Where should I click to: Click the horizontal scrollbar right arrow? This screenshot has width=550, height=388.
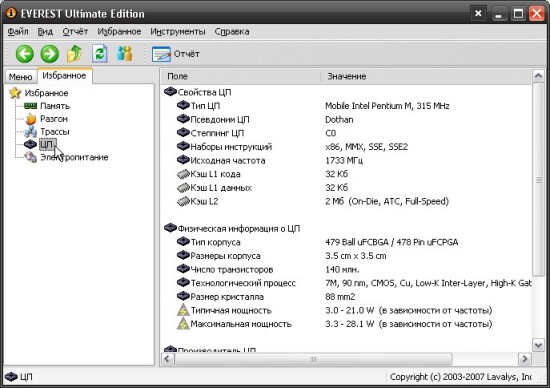525,359
